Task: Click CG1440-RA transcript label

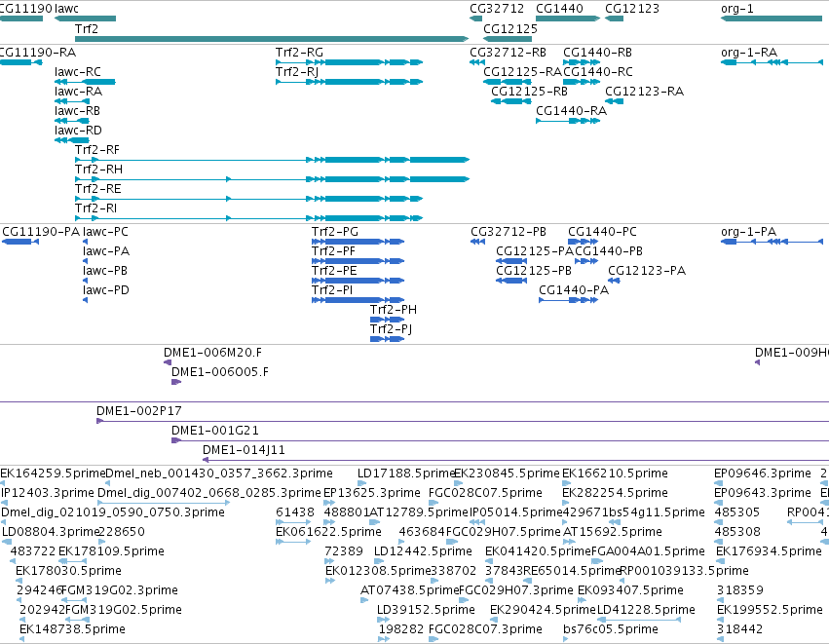Action: pyautogui.click(x=572, y=112)
